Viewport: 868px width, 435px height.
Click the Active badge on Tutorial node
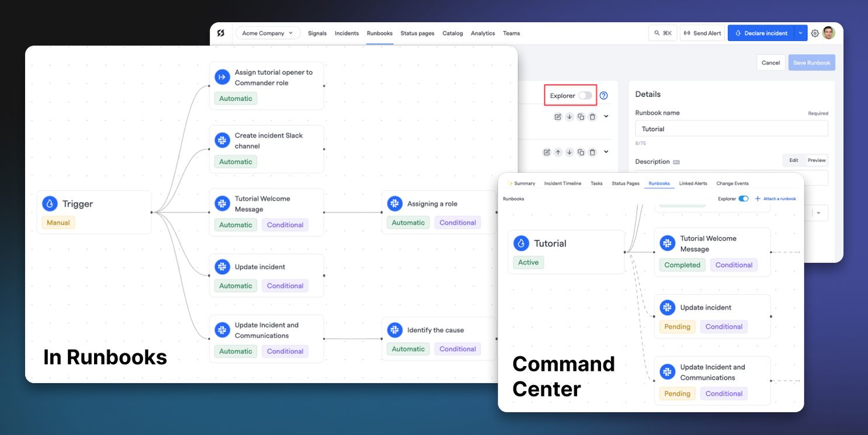(529, 262)
